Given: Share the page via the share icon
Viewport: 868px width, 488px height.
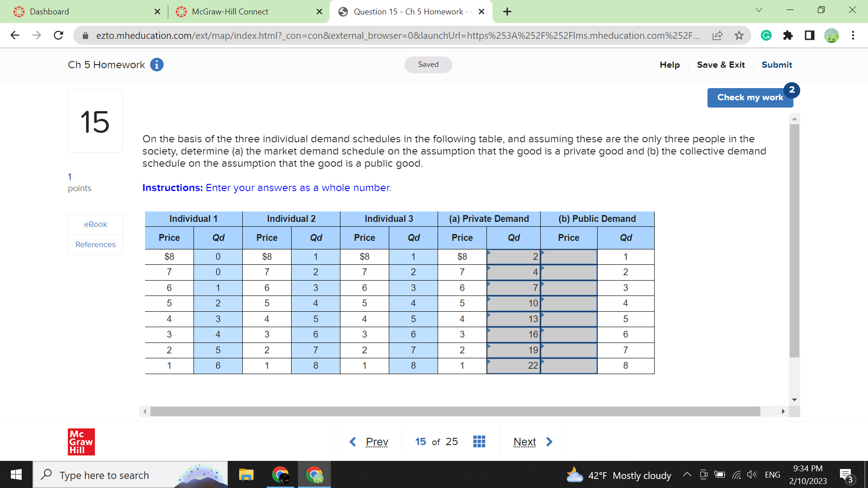Looking at the screenshot, I should click(717, 35).
